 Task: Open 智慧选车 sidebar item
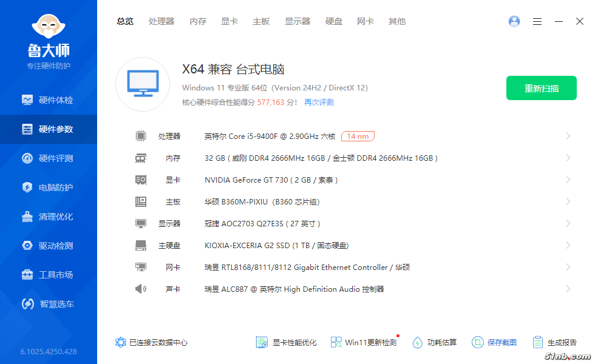tap(48, 304)
